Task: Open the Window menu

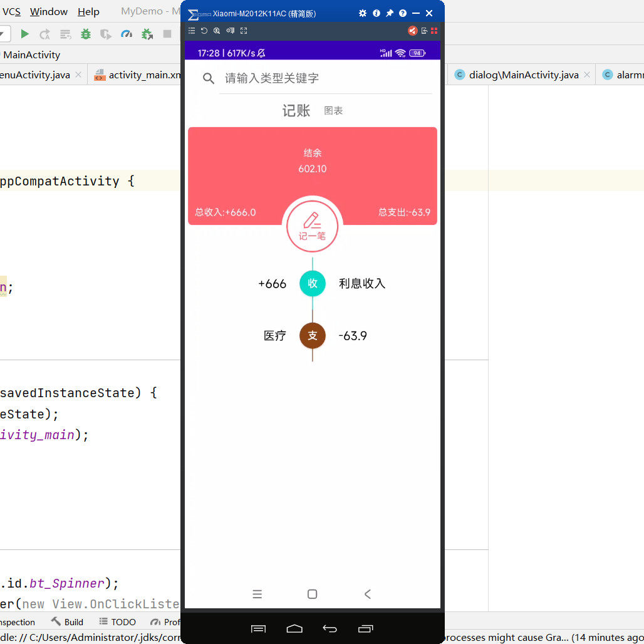Action: 48,11
